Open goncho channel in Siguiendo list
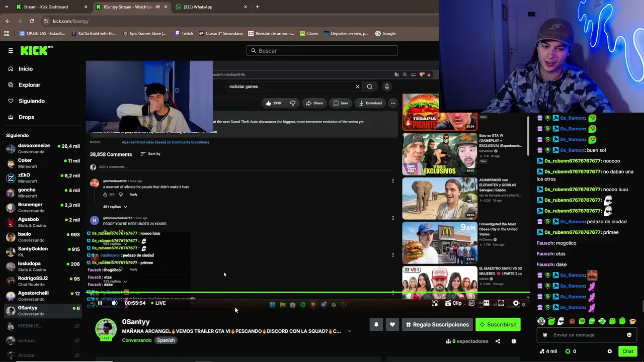This screenshot has width=644, height=362. 43,193
